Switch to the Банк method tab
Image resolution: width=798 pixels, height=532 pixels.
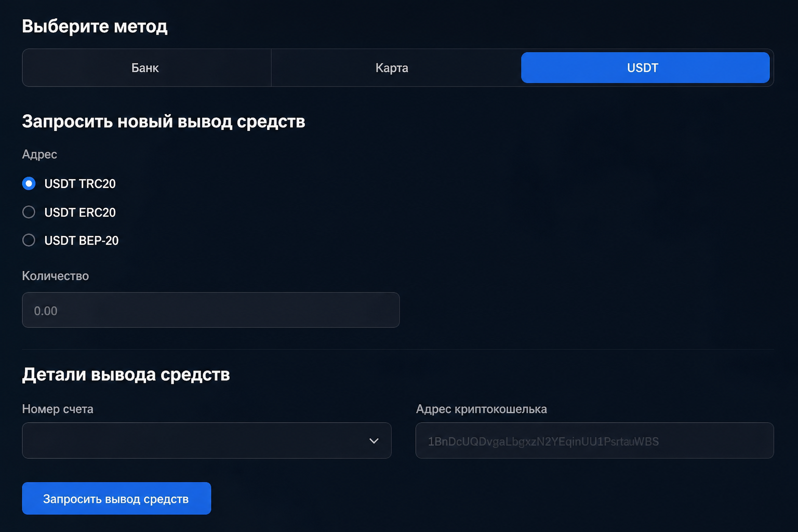(x=147, y=68)
